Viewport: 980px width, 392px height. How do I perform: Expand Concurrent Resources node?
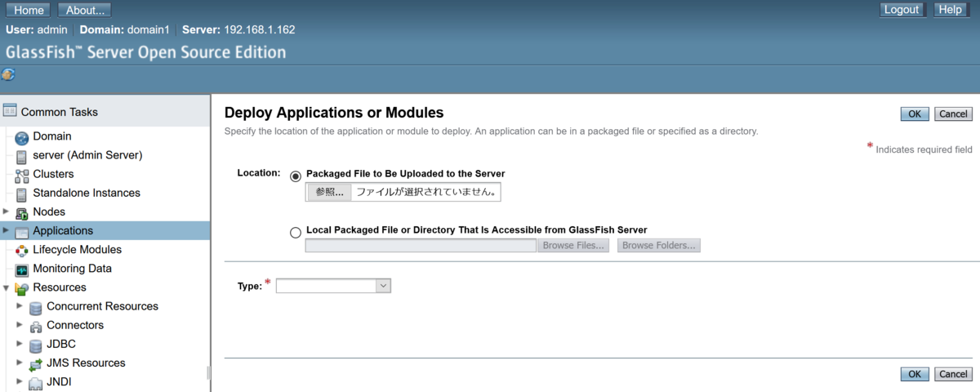(x=20, y=306)
